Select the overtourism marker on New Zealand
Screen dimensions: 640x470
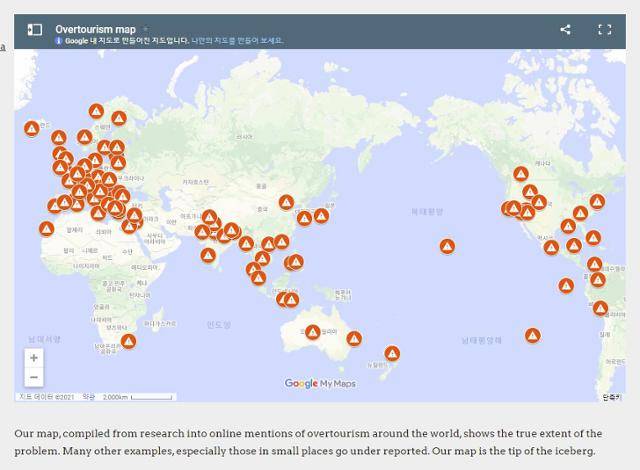[x=392, y=353]
